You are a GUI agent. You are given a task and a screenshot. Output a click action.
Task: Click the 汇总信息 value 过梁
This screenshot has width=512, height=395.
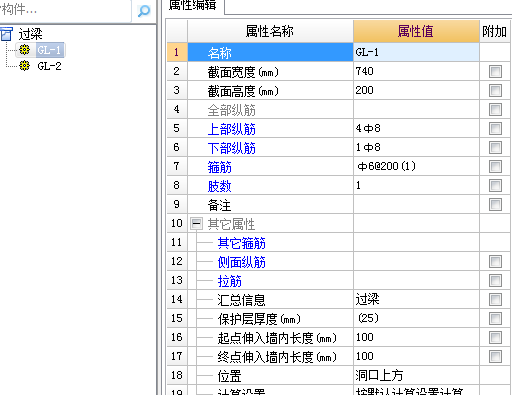point(416,299)
